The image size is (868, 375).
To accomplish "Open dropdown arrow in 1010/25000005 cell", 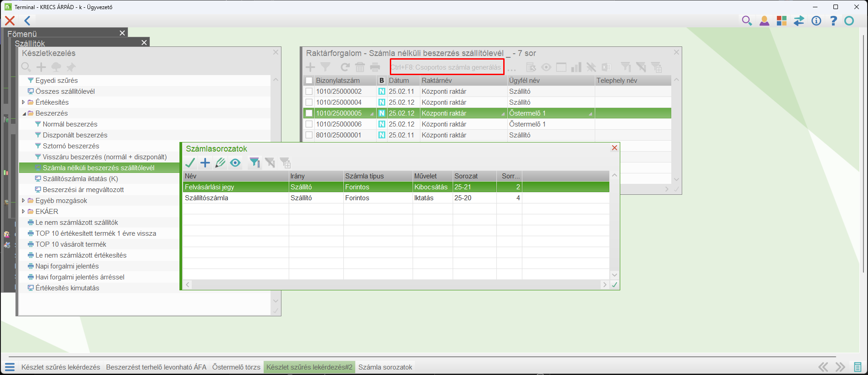I will pos(372,114).
